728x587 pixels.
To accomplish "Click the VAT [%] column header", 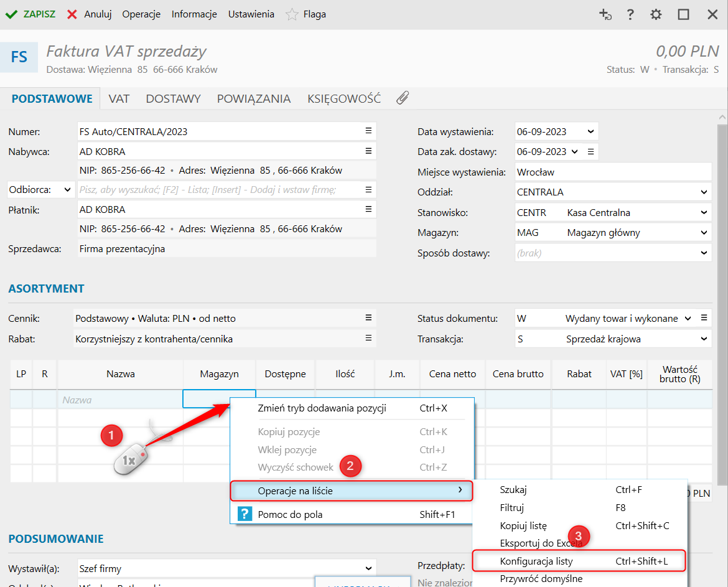I will (627, 374).
